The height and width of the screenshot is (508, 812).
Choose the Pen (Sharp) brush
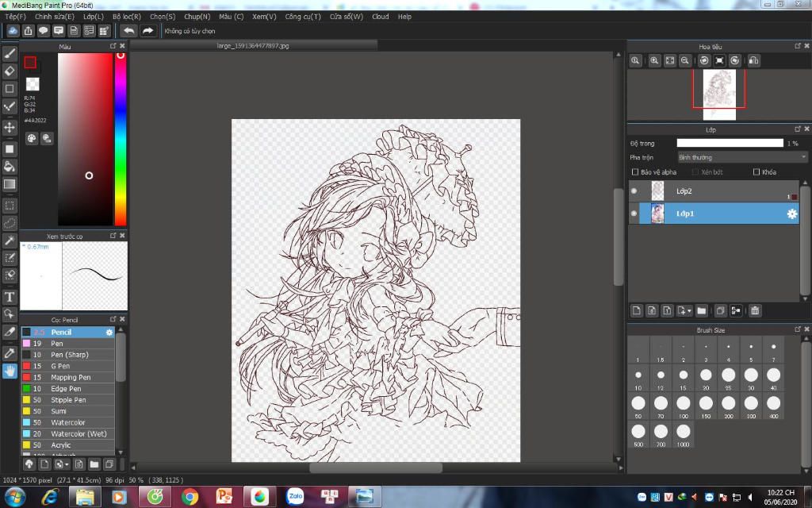68,355
